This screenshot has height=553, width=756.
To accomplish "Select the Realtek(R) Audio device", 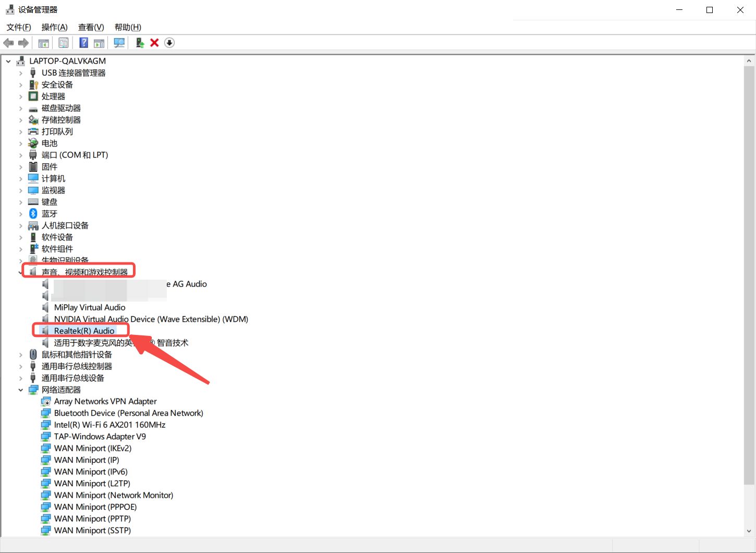I will [84, 331].
